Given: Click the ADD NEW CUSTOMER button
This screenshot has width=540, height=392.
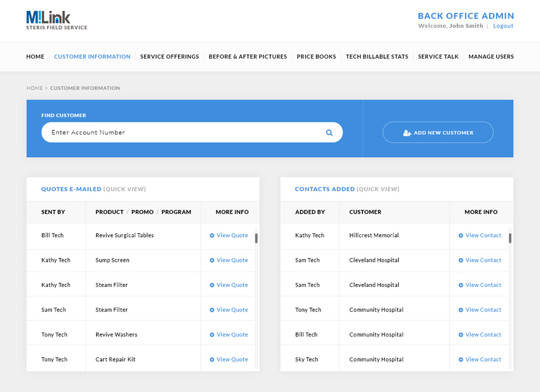Looking at the screenshot, I should [438, 132].
